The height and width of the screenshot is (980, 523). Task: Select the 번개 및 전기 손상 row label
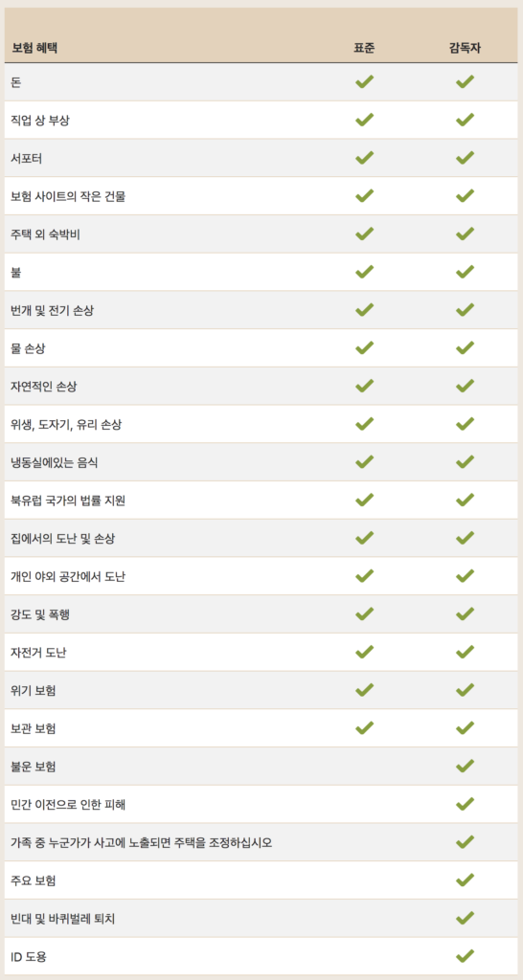click(x=53, y=311)
